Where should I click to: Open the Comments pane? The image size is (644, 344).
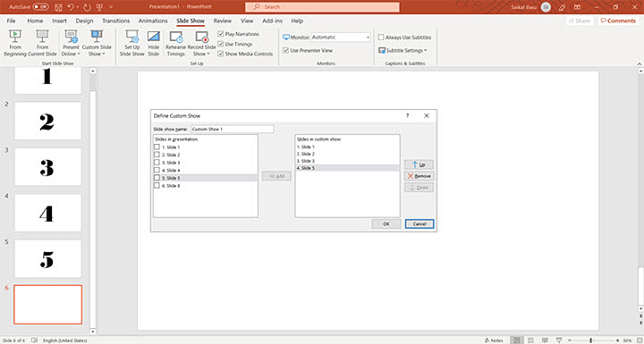point(618,21)
